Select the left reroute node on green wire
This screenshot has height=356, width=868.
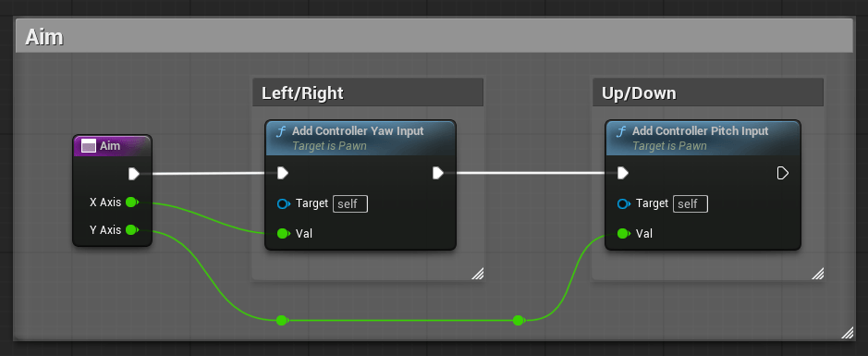click(282, 320)
